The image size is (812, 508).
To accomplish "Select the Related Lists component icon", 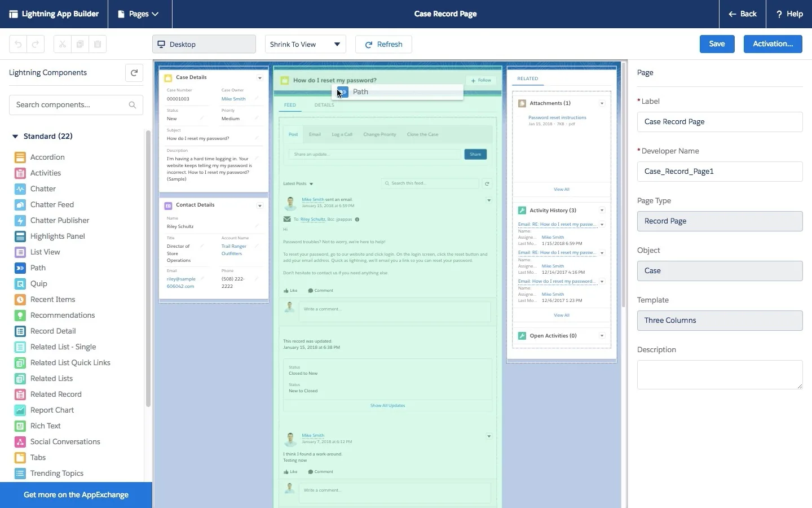I will pyautogui.click(x=20, y=379).
